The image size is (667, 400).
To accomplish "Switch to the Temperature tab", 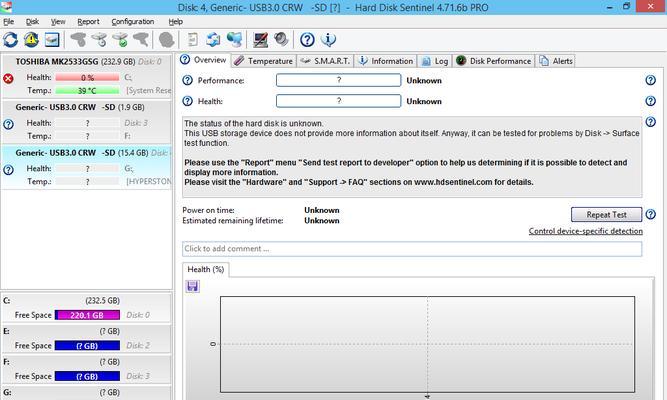I will [x=264, y=61].
